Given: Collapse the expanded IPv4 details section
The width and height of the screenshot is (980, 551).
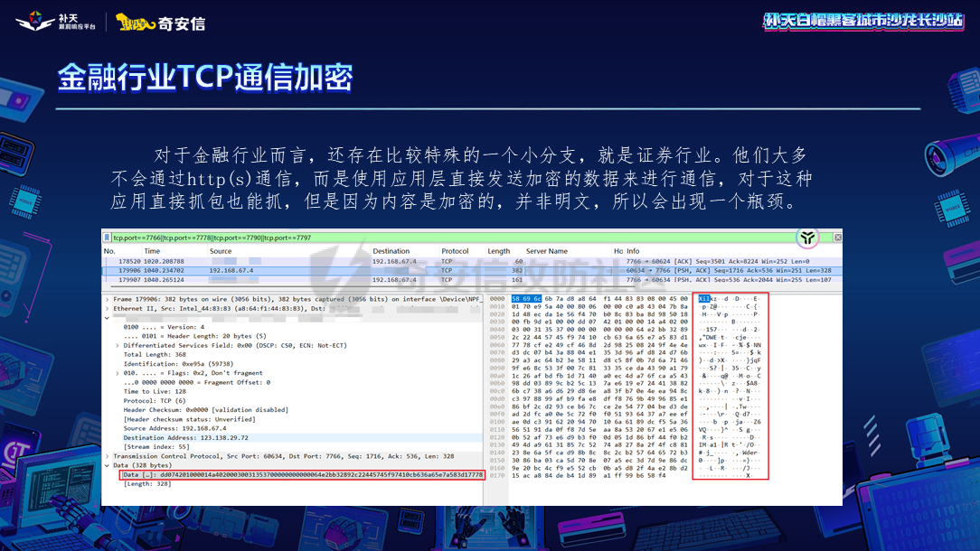Looking at the screenshot, I should tap(107, 317).
